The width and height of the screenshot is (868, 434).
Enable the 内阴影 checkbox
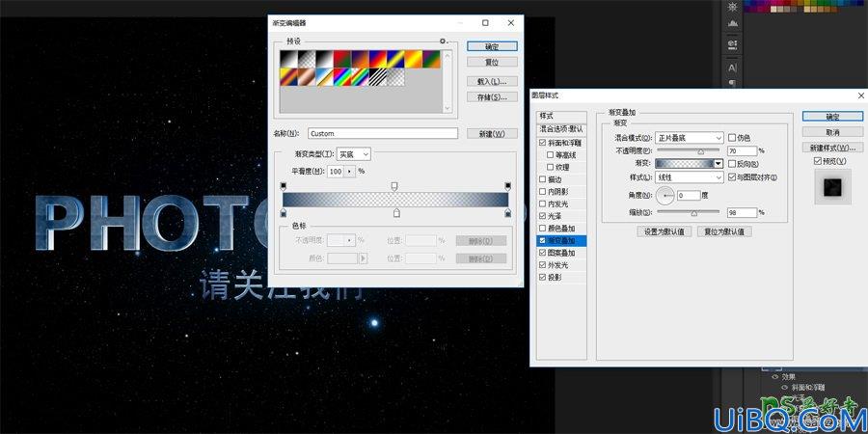coord(542,192)
